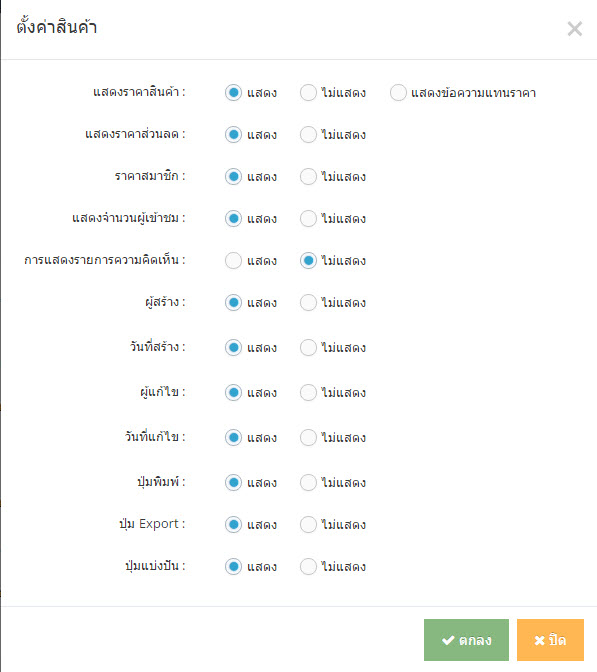Close dialog with the X icon
The width and height of the screenshot is (597, 672).
tap(574, 29)
